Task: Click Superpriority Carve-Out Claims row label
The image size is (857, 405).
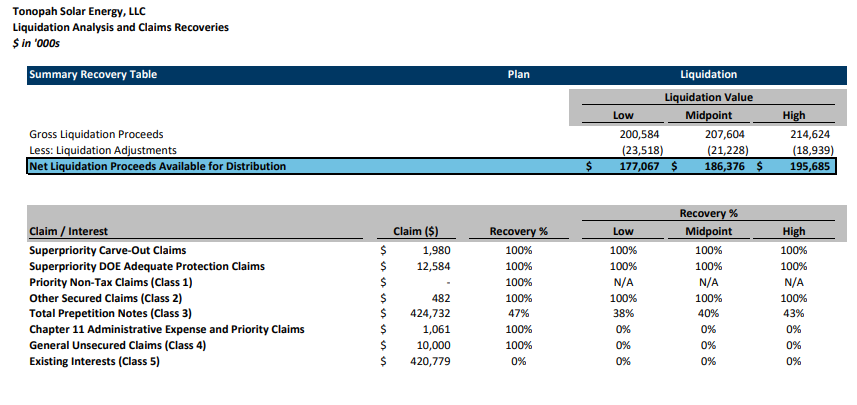Action: [x=108, y=250]
